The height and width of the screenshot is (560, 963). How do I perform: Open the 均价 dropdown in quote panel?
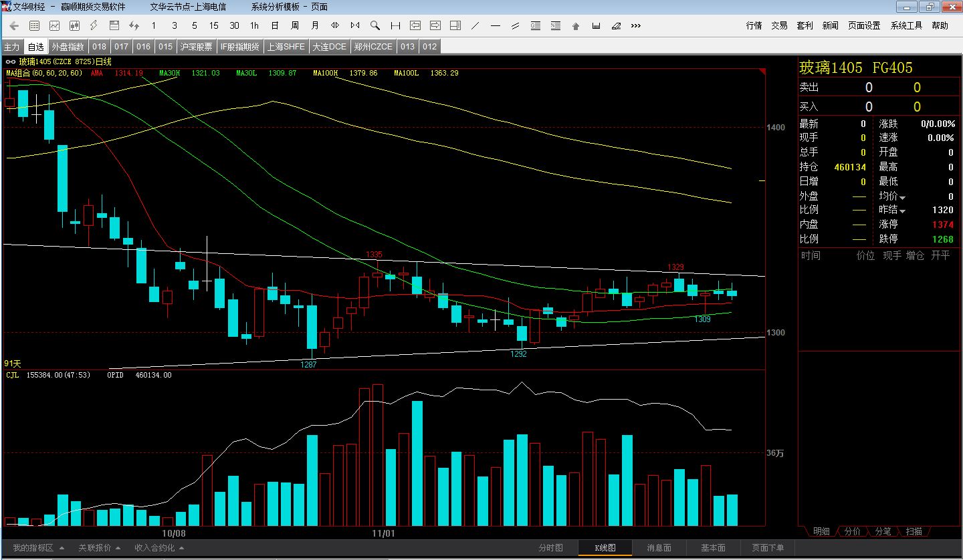pos(893,196)
